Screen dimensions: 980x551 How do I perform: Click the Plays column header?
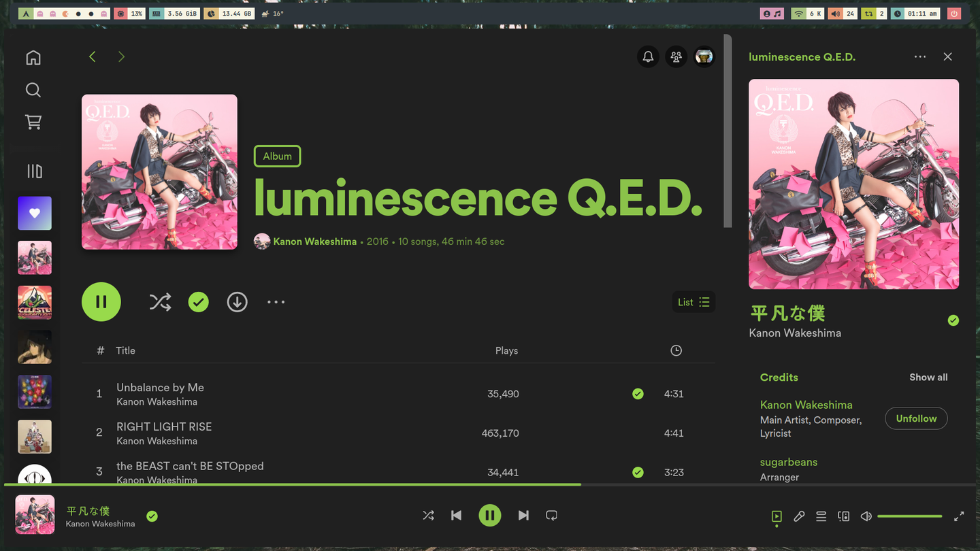(x=506, y=350)
